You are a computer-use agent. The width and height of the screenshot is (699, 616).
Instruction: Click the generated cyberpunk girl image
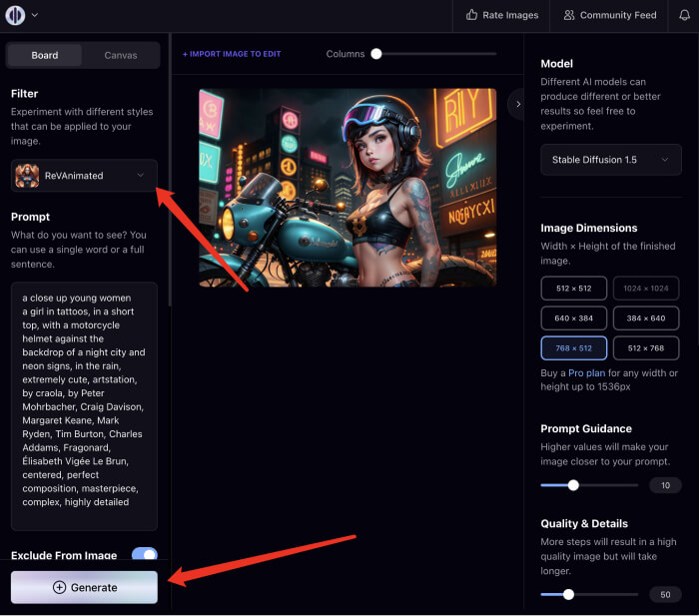click(347, 187)
